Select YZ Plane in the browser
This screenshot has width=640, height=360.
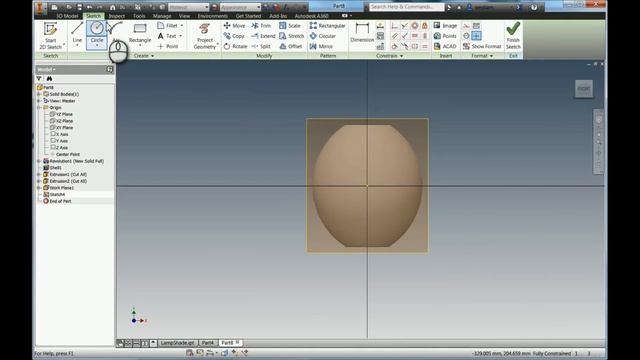[61, 114]
